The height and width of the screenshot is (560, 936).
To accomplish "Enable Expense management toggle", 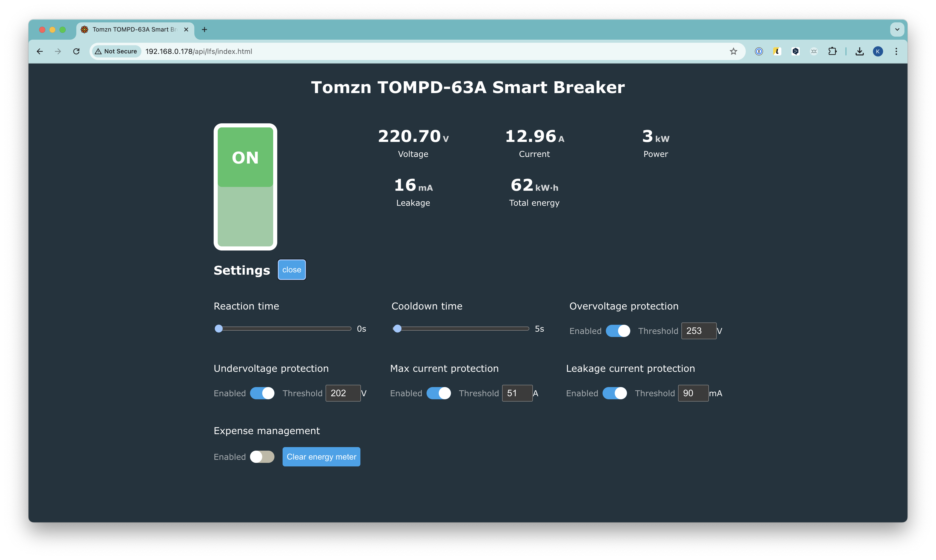I will pyautogui.click(x=262, y=456).
